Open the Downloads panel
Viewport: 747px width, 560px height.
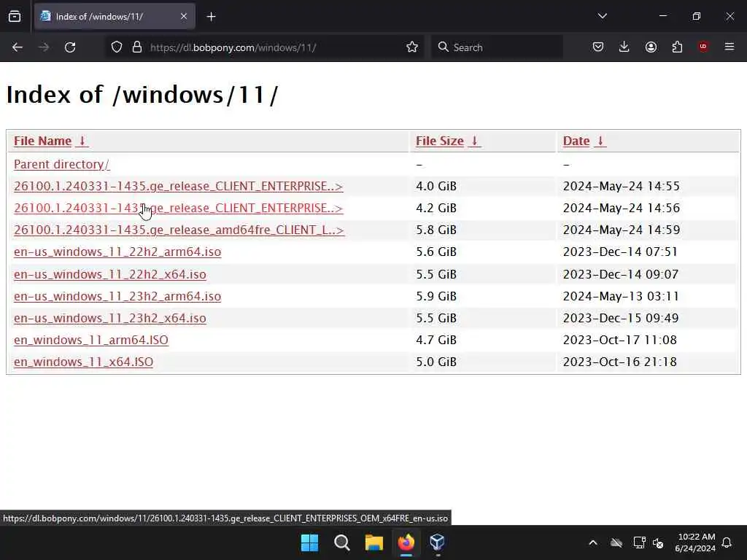(x=624, y=47)
